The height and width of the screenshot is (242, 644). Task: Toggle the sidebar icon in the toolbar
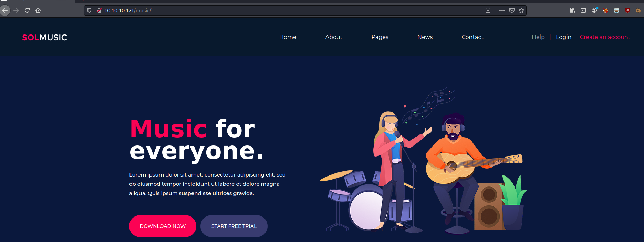point(583,10)
